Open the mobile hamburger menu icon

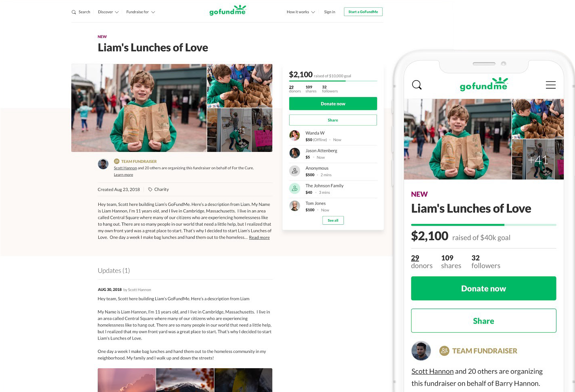pyautogui.click(x=551, y=85)
